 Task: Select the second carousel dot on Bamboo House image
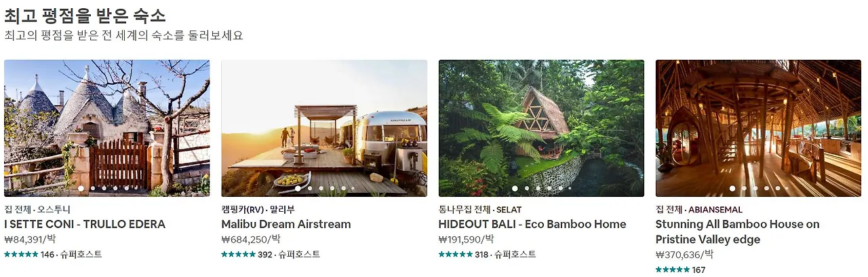(744, 188)
